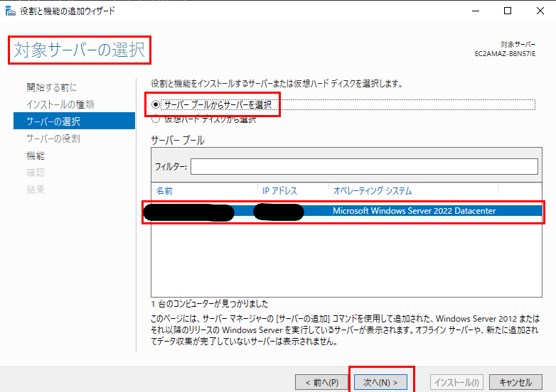Sort server pool by 名前 column
The image size is (556, 392).
(165, 191)
